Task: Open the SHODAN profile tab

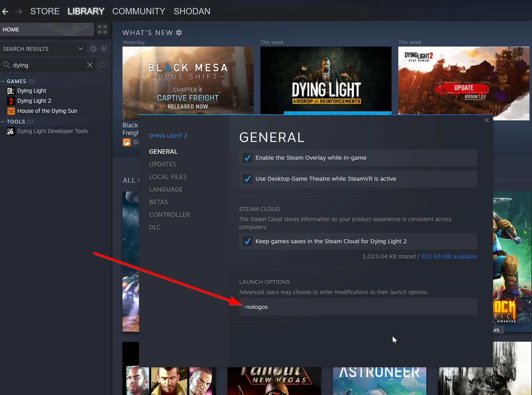Action: (192, 11)
